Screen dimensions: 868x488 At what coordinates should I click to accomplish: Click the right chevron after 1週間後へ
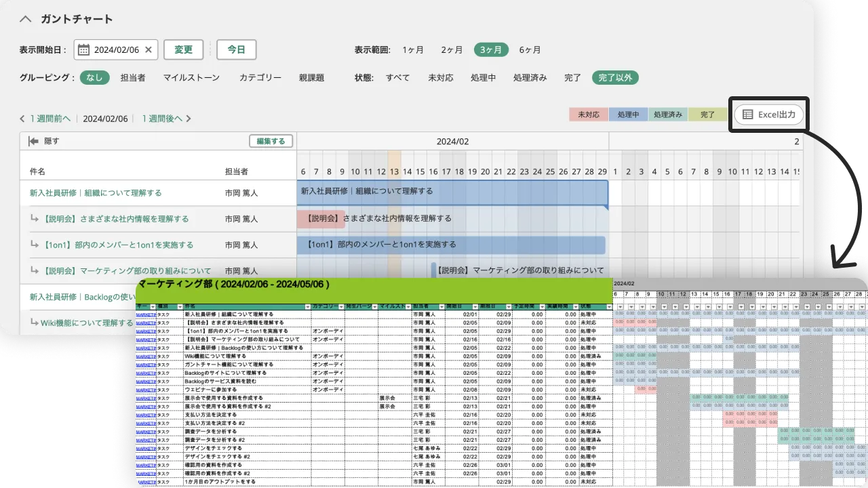(189, 118)
